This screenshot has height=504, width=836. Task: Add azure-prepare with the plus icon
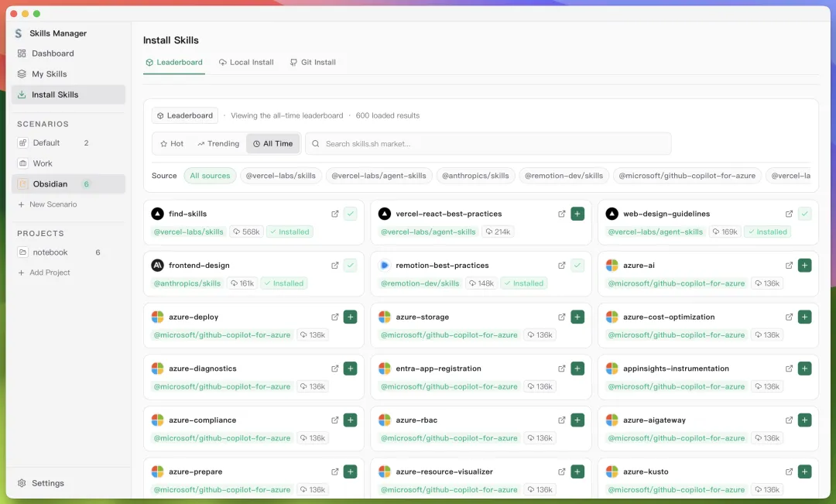(x=351, y=471)
